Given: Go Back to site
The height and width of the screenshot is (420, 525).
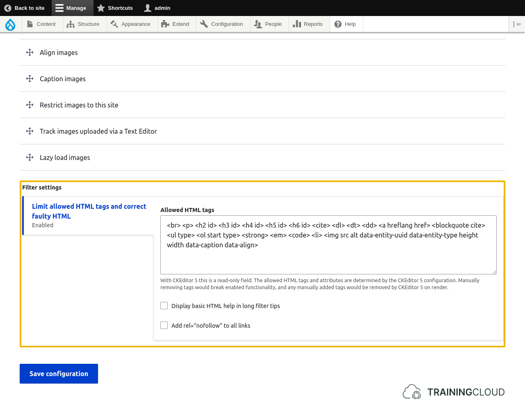Looking at the screenshot, I should pos(25,8).
